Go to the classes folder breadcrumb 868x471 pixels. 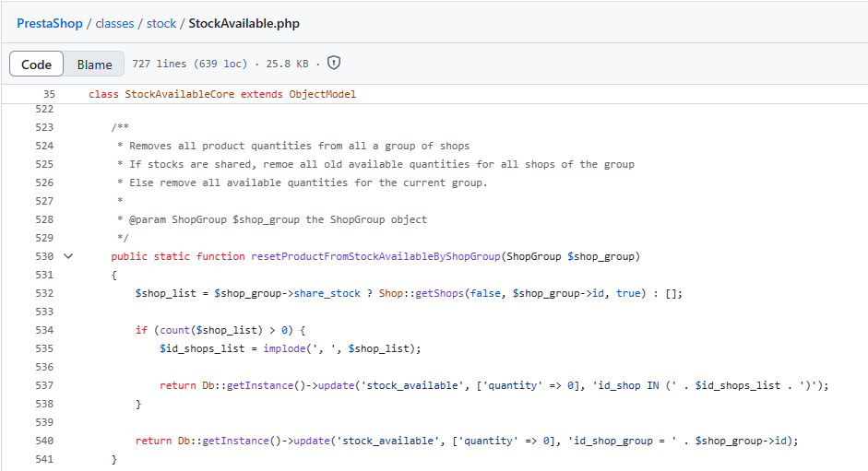pos(114,23)
